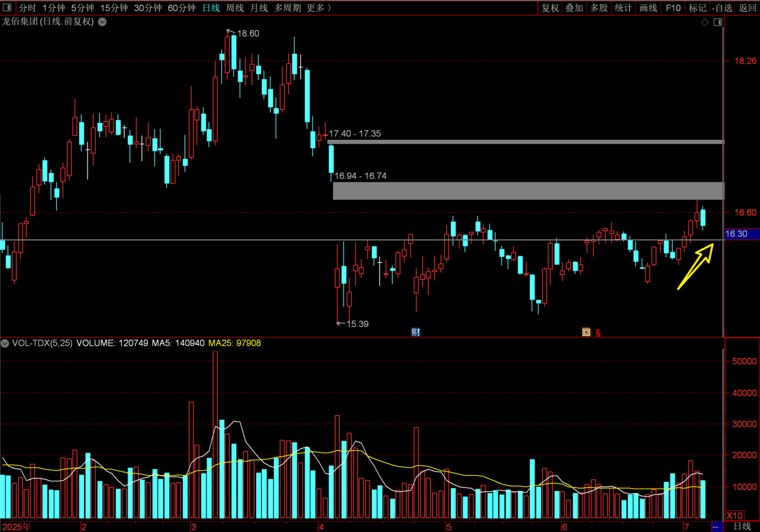This screenshot has width=760, height=532.
Task: Click the 返回 back button
Action: tap(748, 8)
